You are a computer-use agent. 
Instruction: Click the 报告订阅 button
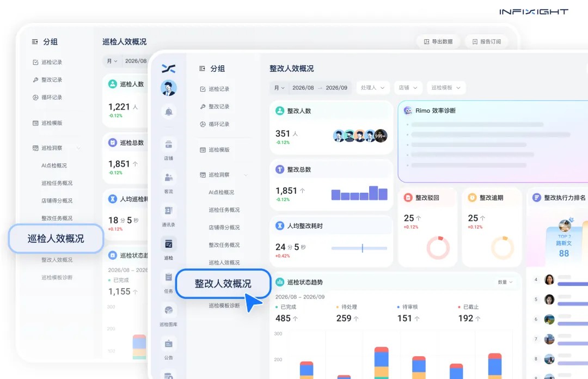point(486,41)
